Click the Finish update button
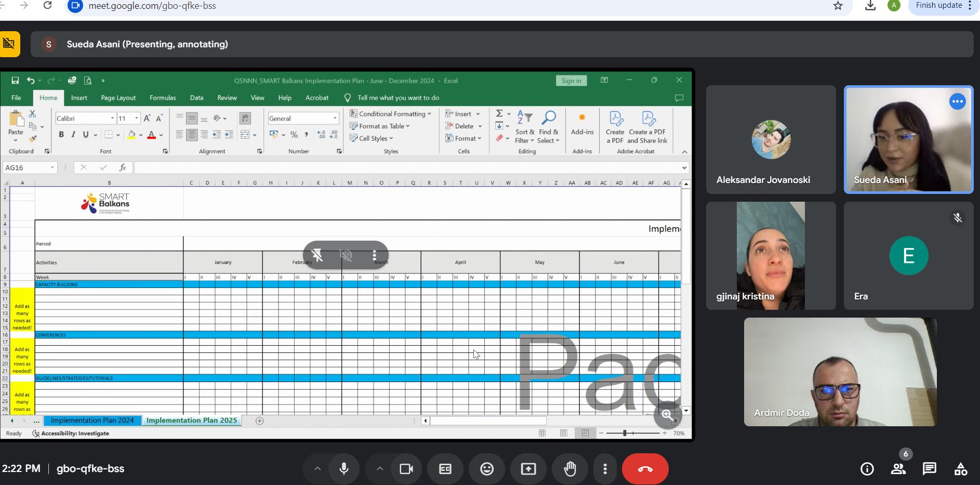This screenshot has height=485, width=980. pos(938,6)
